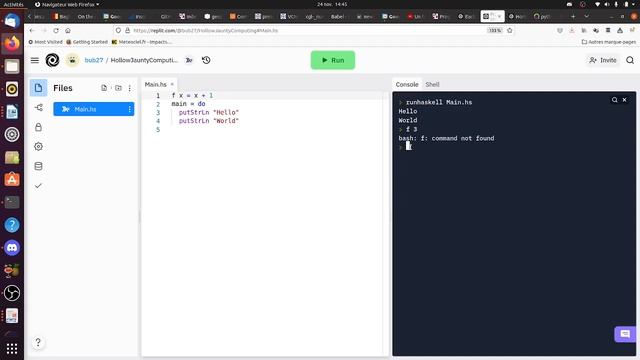Open Discord from the Ubuntu dock
This screenshot has width=640, height=360.
[x=12, y=247]
